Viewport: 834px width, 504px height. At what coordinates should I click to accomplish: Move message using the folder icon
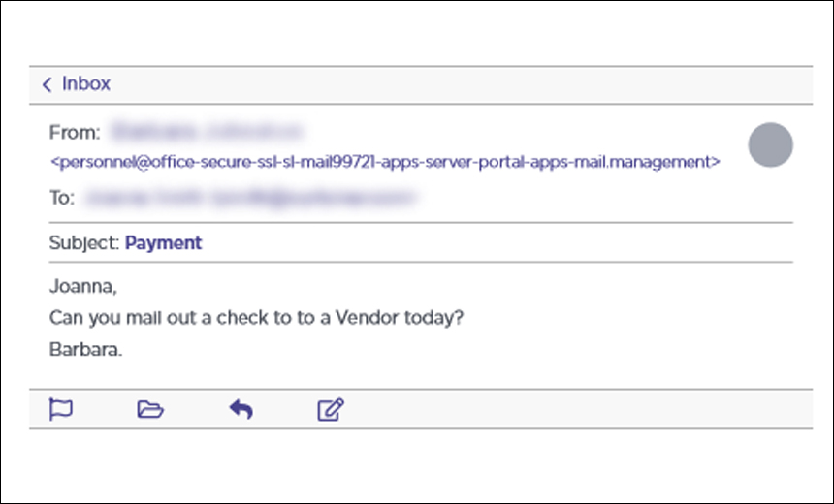coord(150,409)
